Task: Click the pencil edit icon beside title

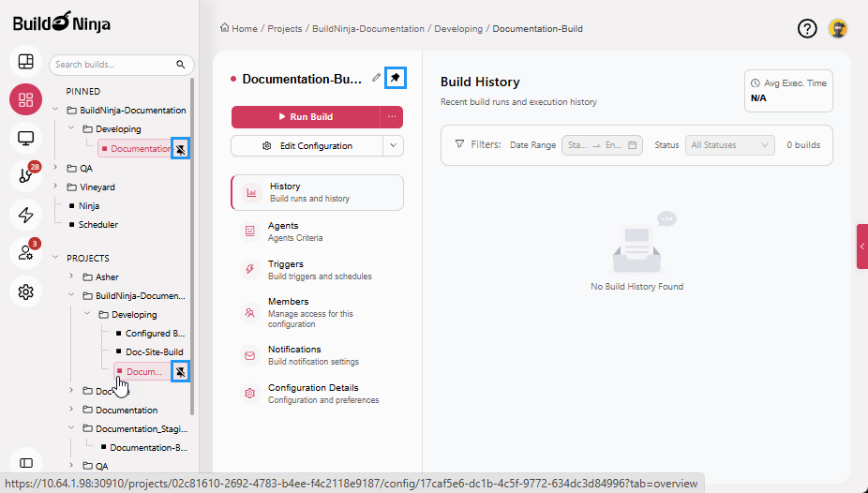Action: pos(377,78)
